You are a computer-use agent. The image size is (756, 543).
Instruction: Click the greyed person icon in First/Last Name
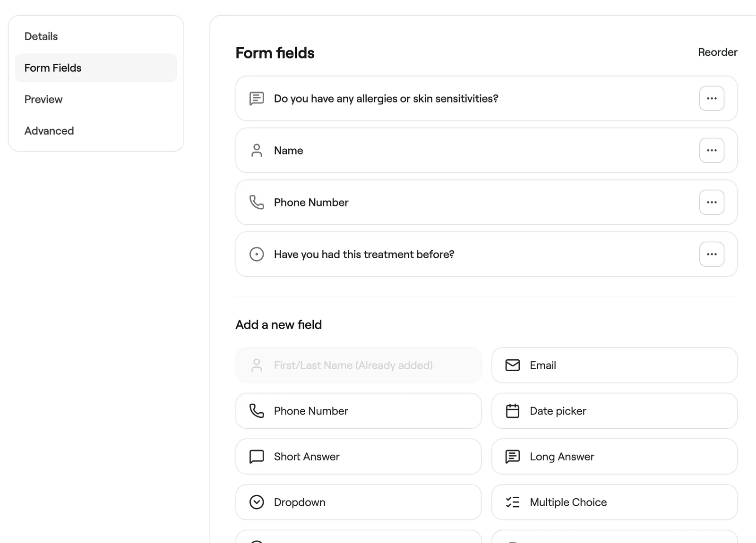coord(257,365)
